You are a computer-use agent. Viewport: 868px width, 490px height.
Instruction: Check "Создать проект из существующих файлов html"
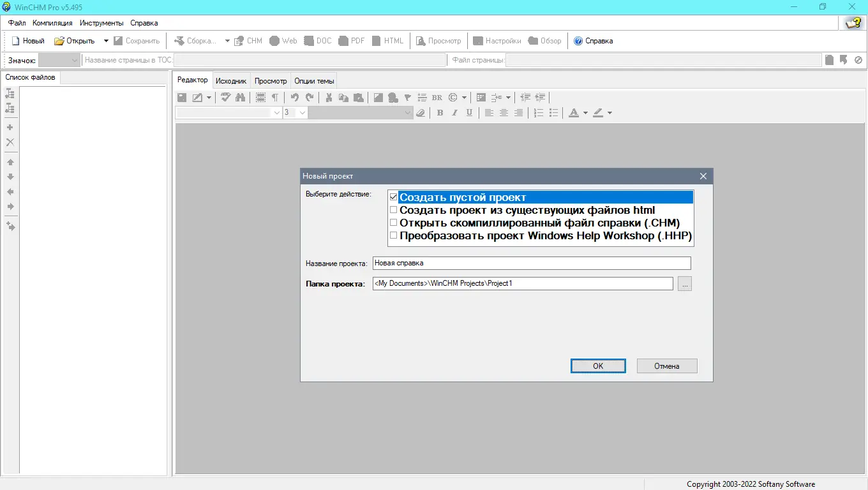(393, 210)
